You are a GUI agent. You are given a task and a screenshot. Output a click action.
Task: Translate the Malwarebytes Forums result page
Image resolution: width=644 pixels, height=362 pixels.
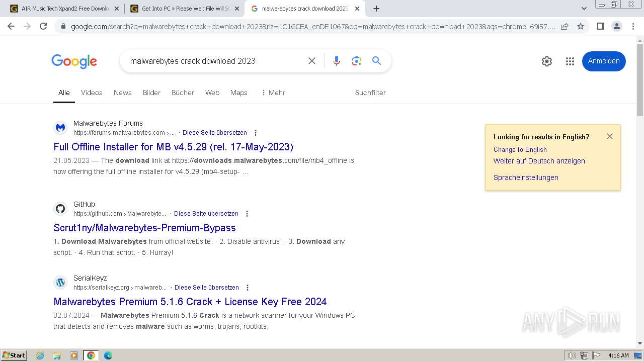(x=215, y=133)
